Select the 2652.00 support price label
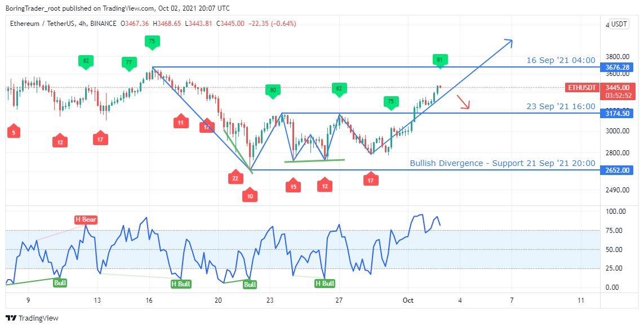The width and height of the screenshot is (644, 328). (616, 170)
